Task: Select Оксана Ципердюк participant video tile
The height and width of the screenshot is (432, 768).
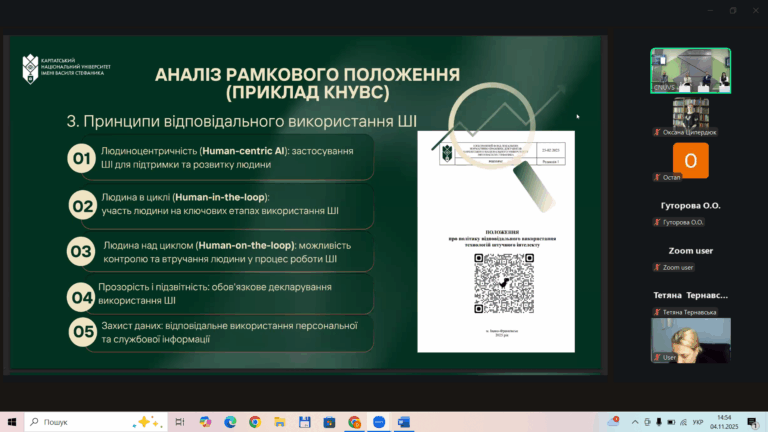Action: click(691, 117)
